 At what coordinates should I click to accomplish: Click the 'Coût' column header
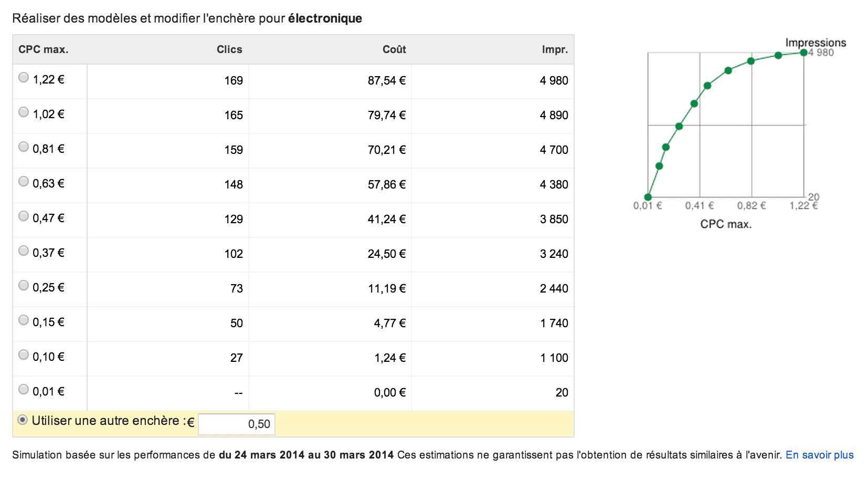[394, 49]
